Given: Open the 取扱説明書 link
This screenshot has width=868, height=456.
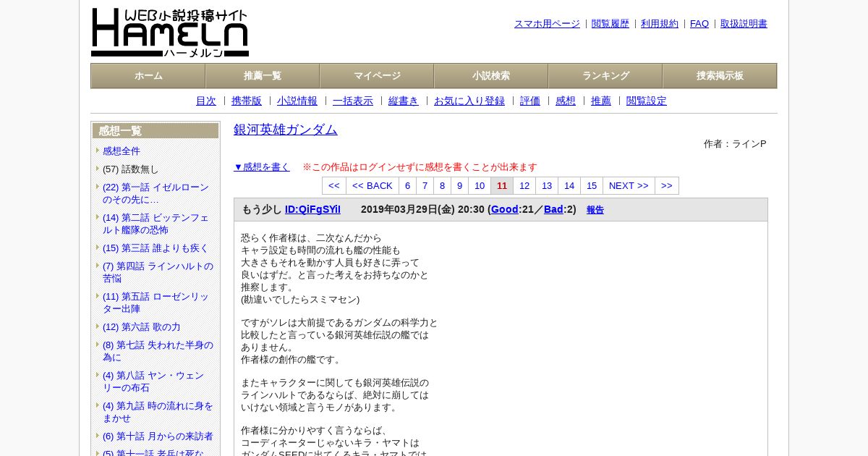Looking at the screenshot, I should point(744,24).
